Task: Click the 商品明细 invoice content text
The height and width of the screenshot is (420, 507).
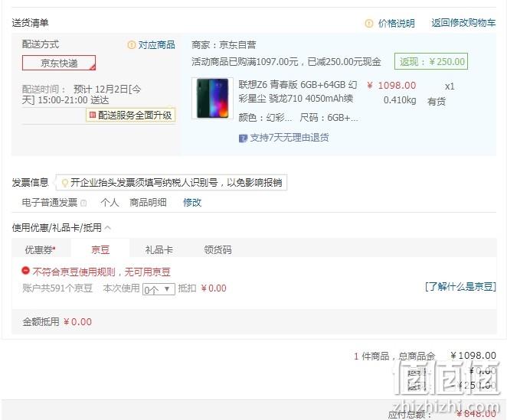Action: click(x=148, y=203)
